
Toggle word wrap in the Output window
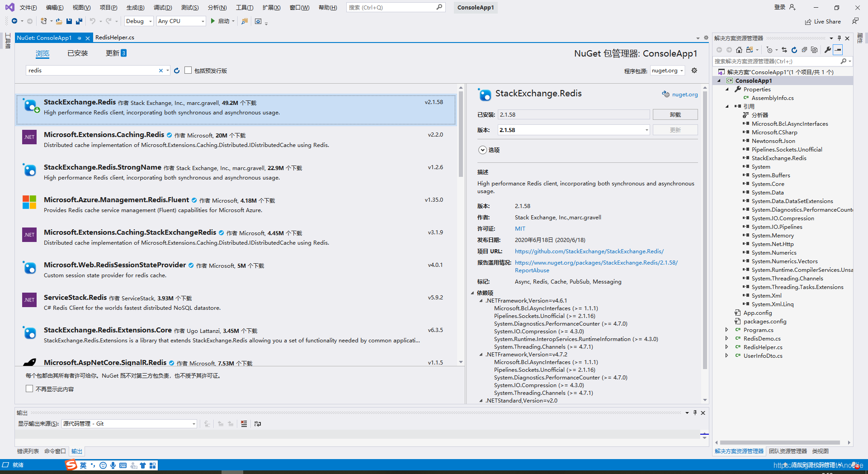click(x=257, y=424)
